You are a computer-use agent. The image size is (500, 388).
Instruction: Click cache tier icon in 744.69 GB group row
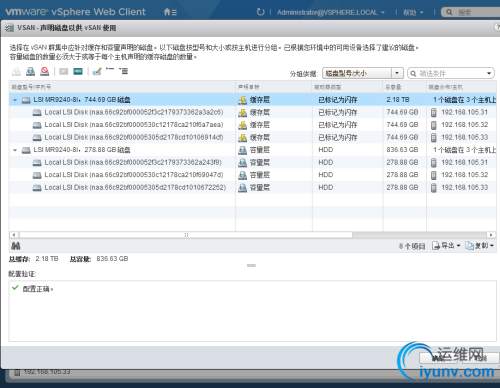[243, 100]
